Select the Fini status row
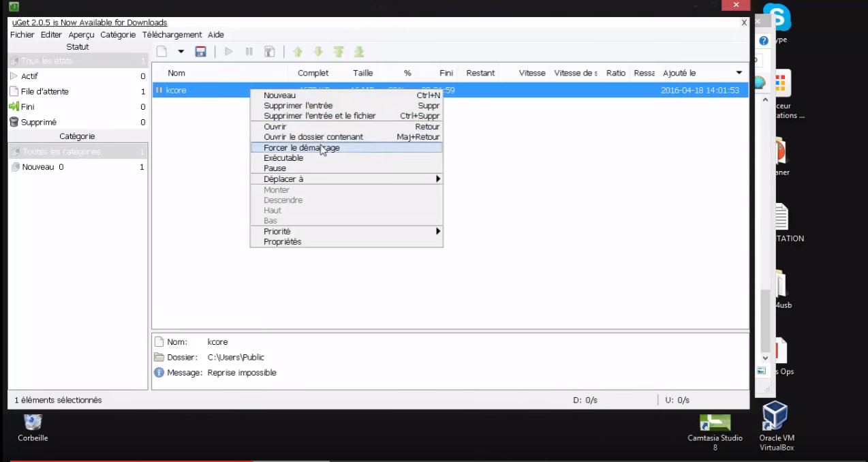The width and height of the screenshot is (868, 462). pyautogui.click(x=78, y=107)
